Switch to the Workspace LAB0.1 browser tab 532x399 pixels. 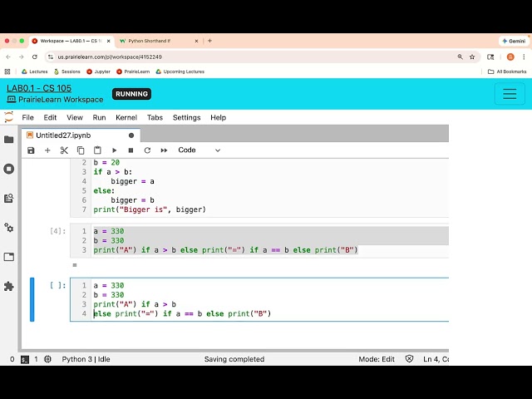click(x=71, y=41)
